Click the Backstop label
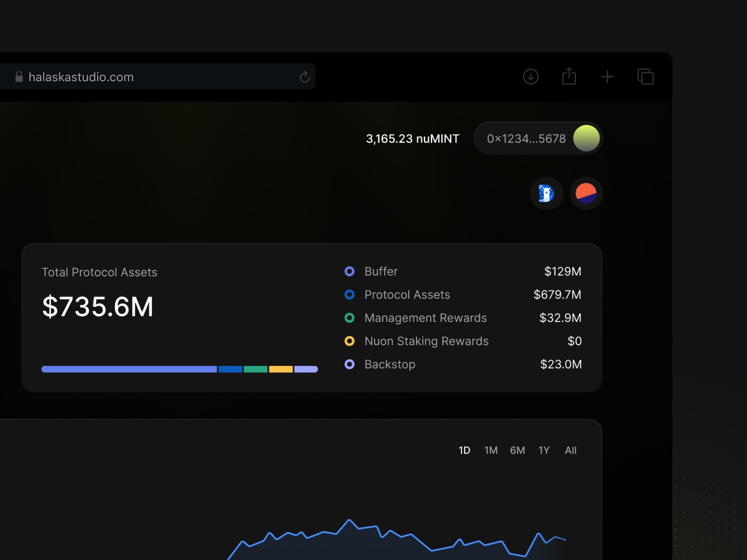 tap(390, 364)
